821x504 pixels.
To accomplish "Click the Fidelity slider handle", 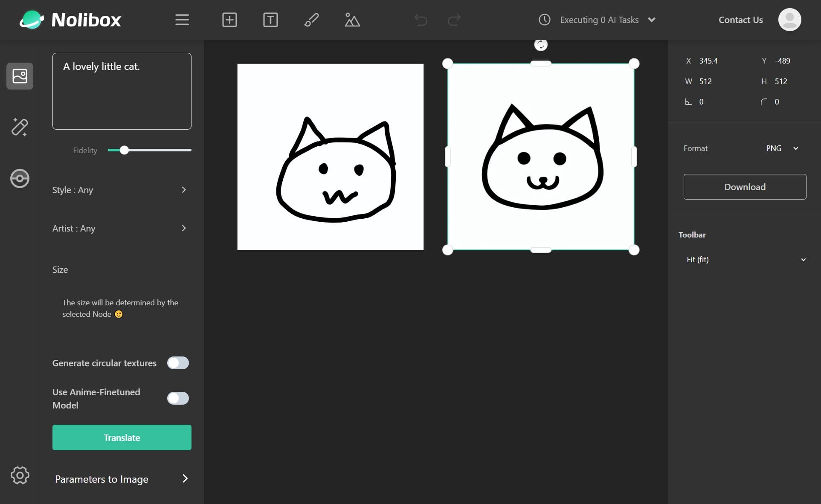I will (x=124, y=150).
